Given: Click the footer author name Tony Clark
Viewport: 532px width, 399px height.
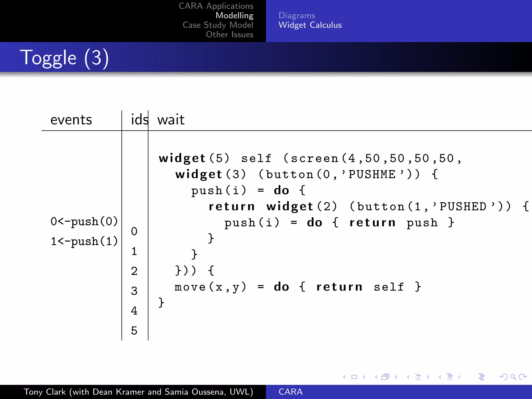Looking at the screenshot, I should pyautogui.click(x=45, y=392).
